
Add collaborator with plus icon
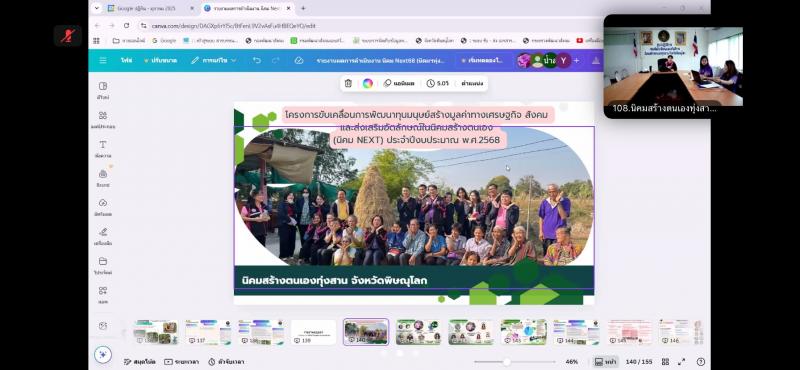[x=576, y=60]
